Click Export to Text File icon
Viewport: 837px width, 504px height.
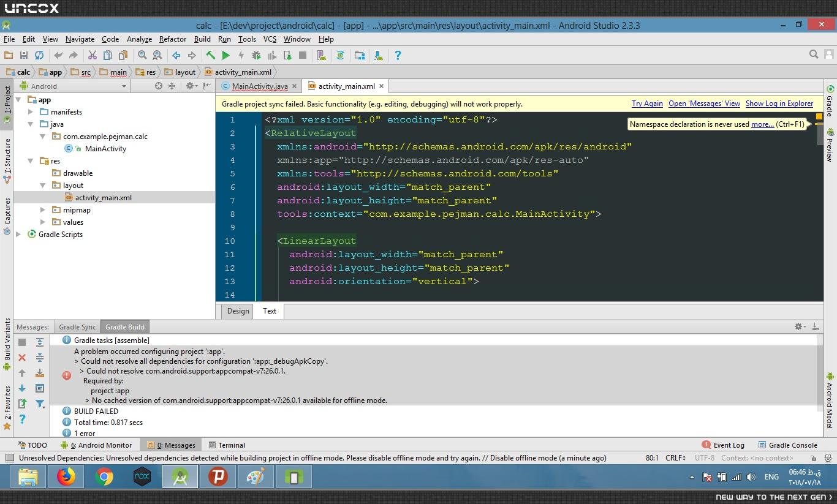(22, 404)
